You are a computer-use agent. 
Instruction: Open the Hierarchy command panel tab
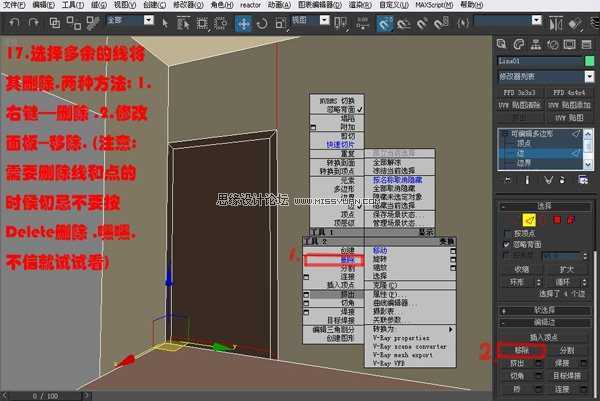536,44
